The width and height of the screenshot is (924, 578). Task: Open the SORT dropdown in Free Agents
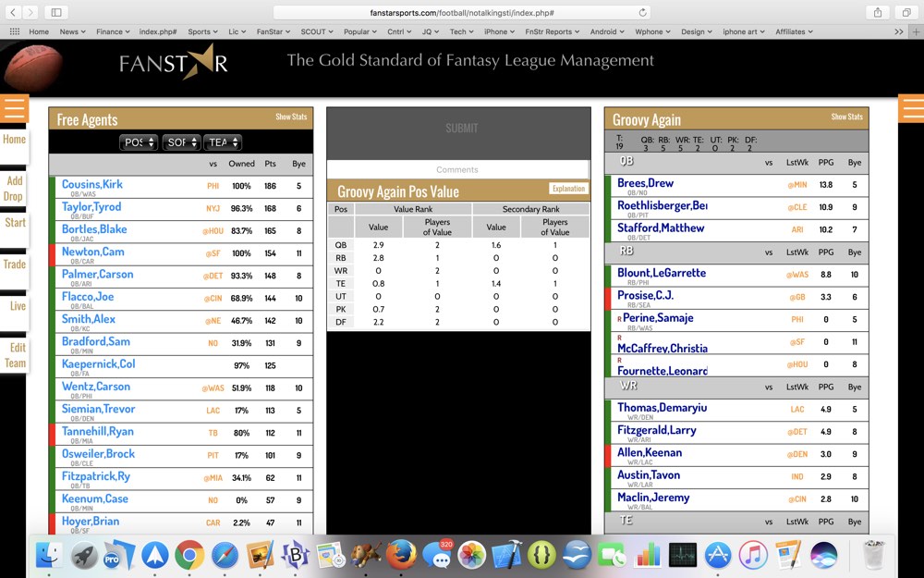click(x=181, y=142)
